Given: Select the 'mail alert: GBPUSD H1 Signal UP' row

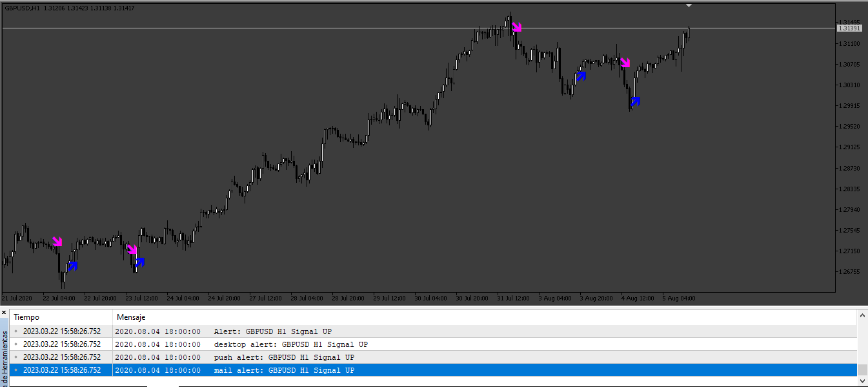Looking at the screenshot, I should coord(433,370).
